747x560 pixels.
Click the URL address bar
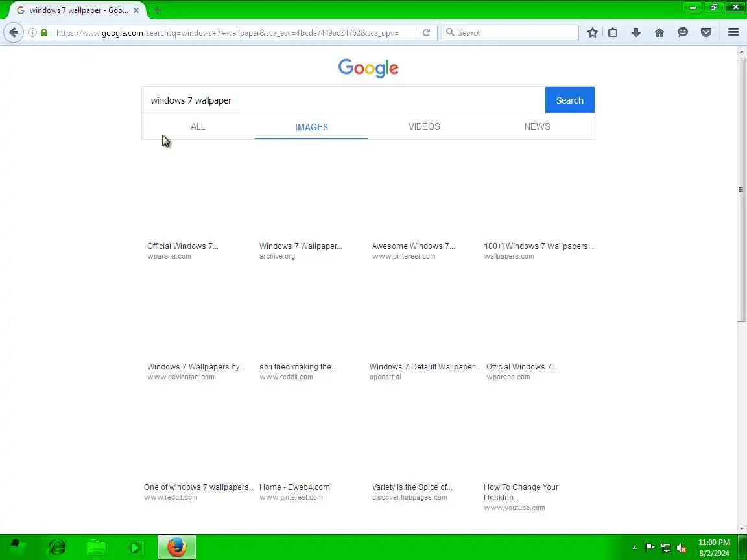pos(233,32)
